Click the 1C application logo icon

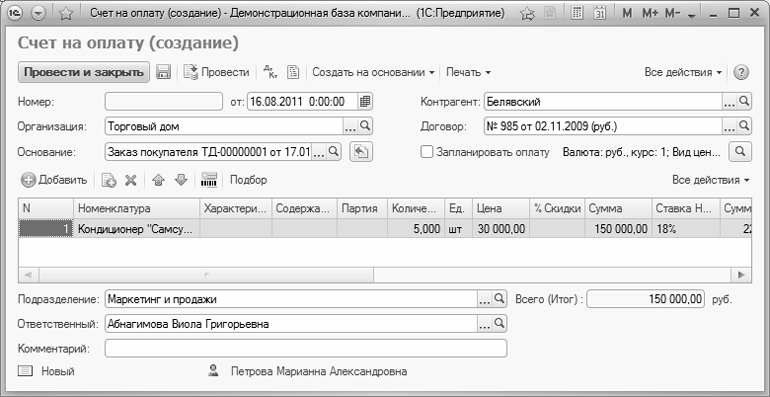(x=15, y=13)
